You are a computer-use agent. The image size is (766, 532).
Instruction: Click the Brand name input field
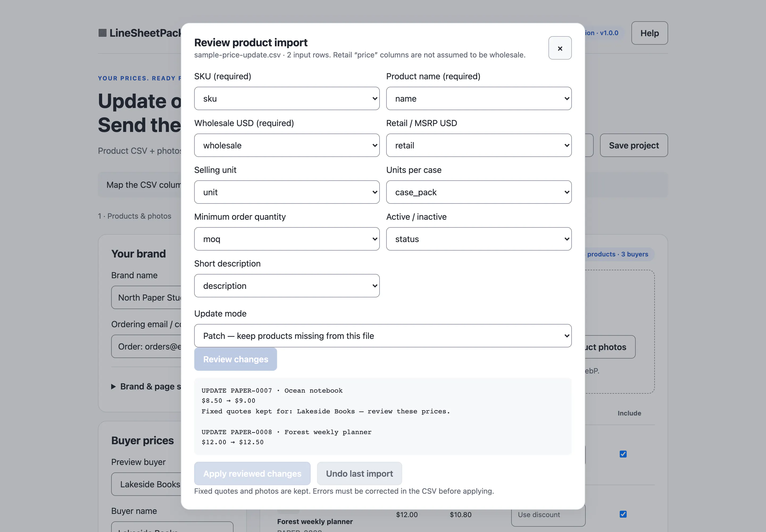[x=147, y=297]
